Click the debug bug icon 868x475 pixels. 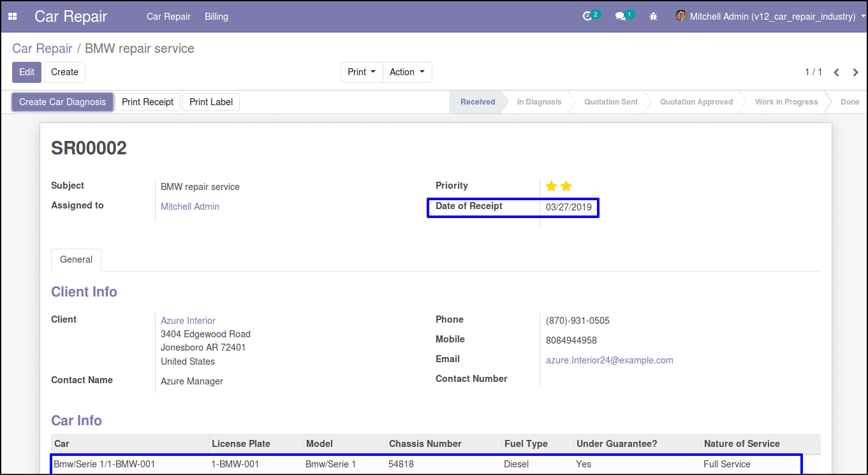click(653, 17)
